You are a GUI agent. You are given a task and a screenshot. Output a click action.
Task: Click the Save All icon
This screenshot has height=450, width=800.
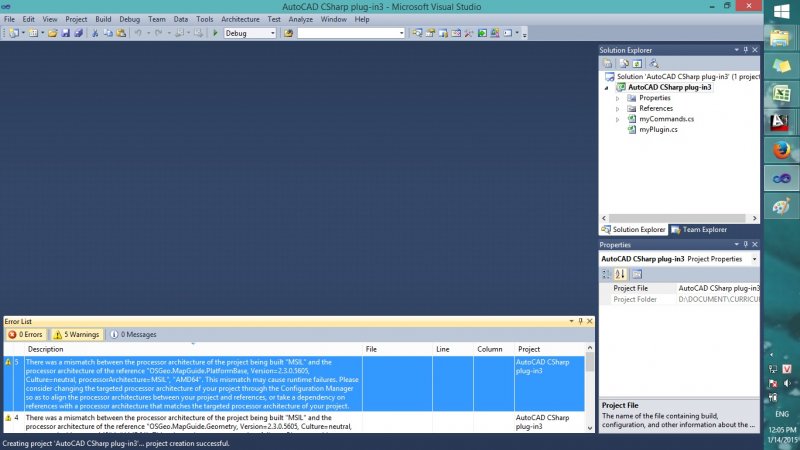(x=78, y=33)
